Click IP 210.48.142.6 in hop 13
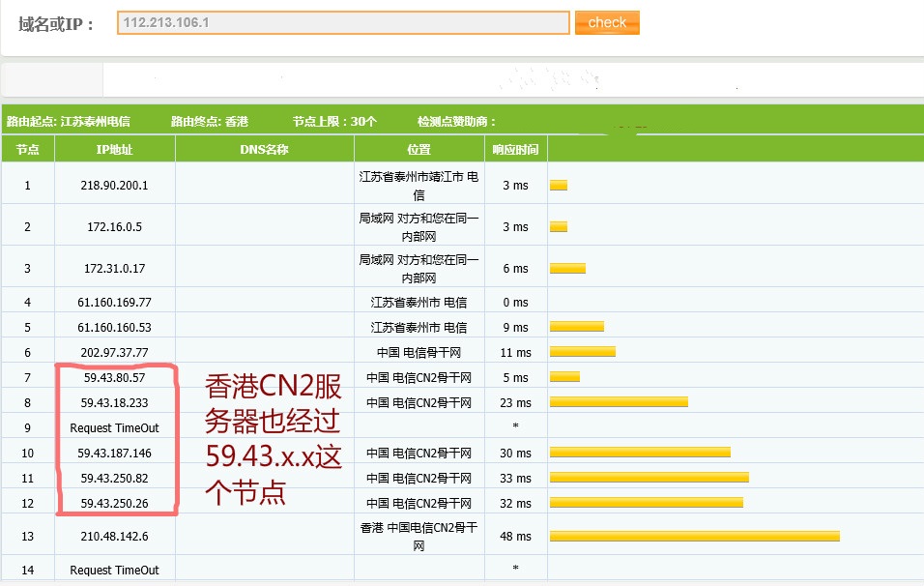The image size is (924, 586). pos(114,537)
